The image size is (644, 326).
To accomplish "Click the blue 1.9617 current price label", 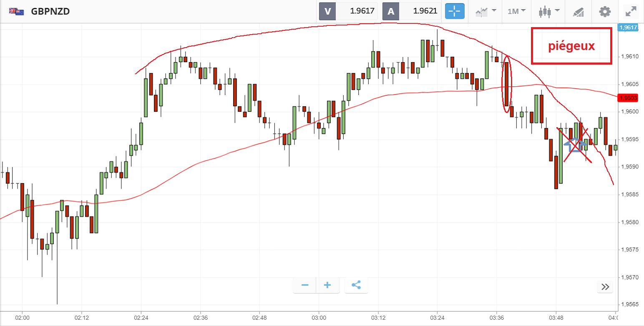I will (x=628, y=28).
